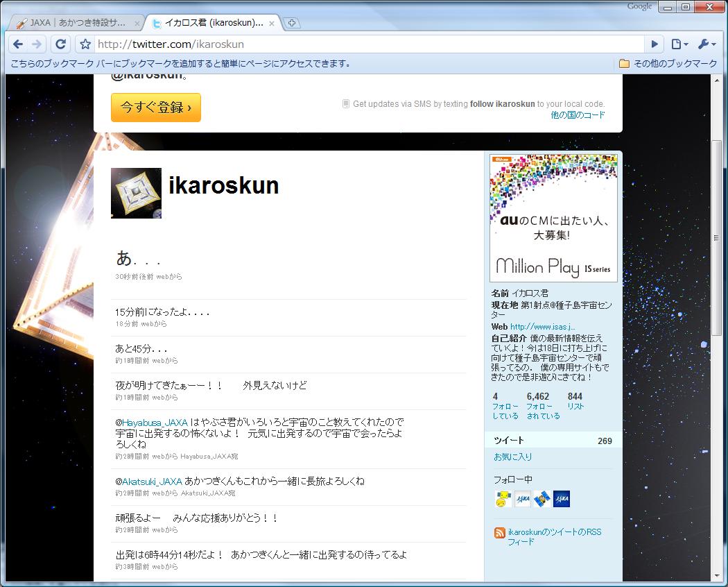Click the scrollbar up arrow

coord(717,80)
